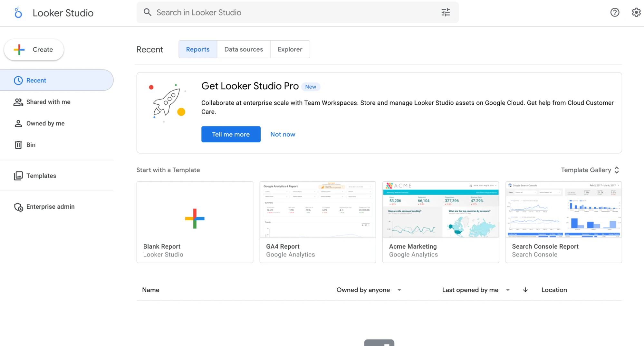Click the Get Looker Studio Pro heading
The width and height of the screenshot is (644, 346).
(x=250, y=86)
